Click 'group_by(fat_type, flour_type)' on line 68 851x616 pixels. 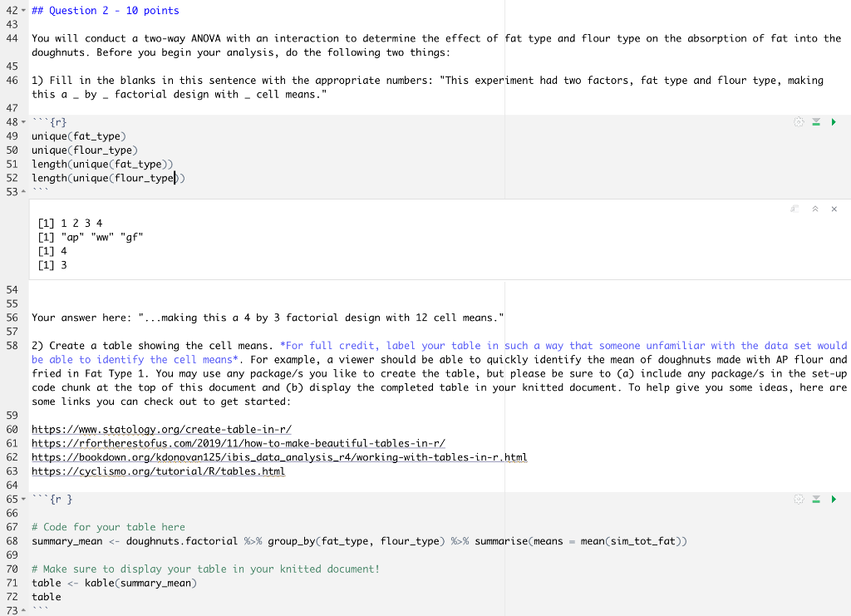click(x=357, y=541)
